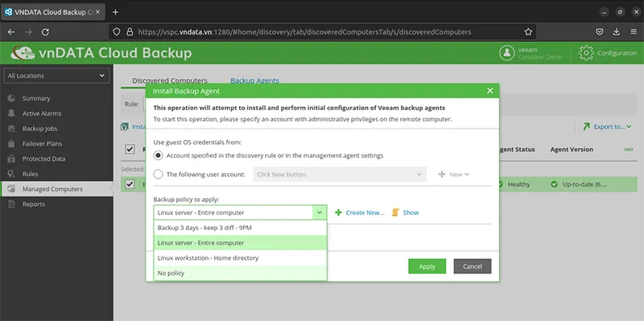Click the Backup Jobs gear icon
This screenshot has width=644, height=321.
tap(11, 129)
